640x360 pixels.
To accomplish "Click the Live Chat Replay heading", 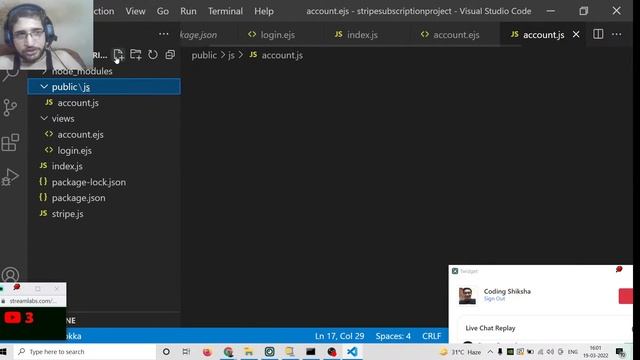I will 490,328.
